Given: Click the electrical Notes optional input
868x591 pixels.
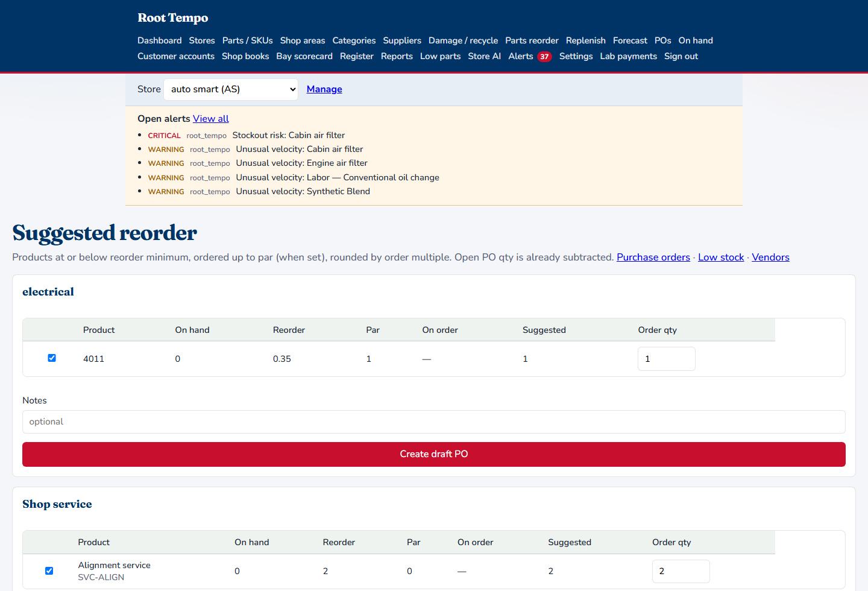Looking at the screenshot, I should (x=434, y=422).
